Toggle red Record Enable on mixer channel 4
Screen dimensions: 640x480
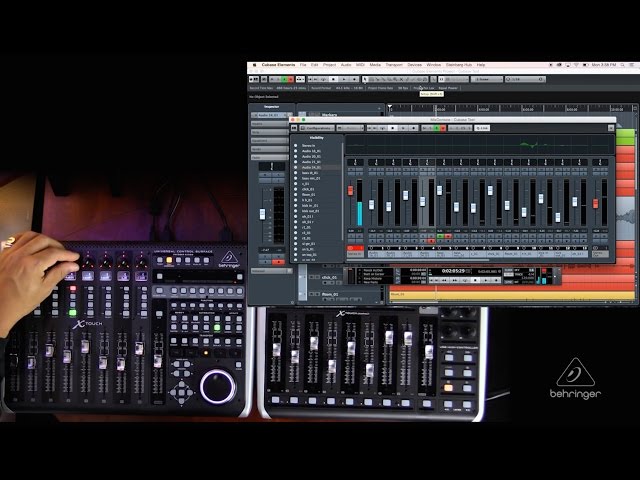431,241
